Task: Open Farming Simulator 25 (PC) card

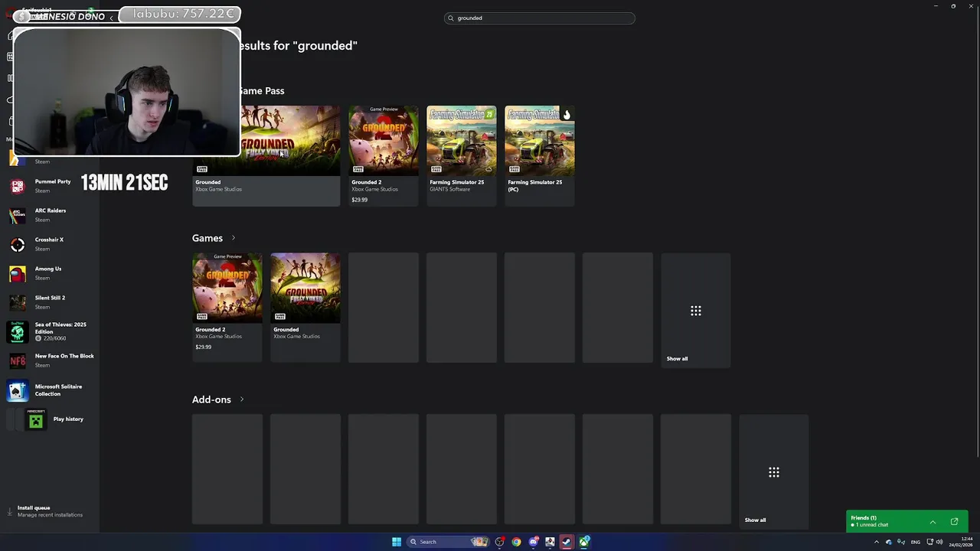Action: pyautogui.click(x=540, y=155)
